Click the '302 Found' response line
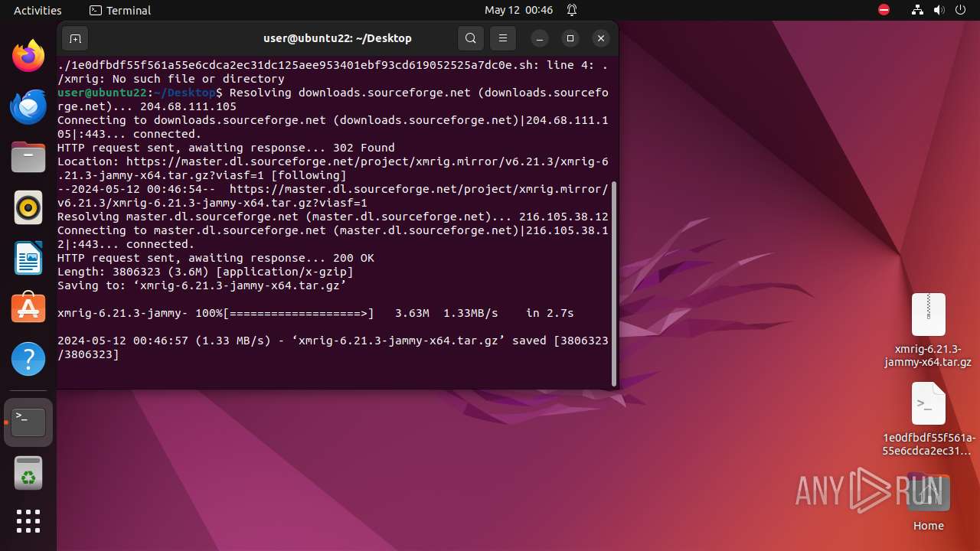This screenshot has height=551, width=980. click(226, 148)
